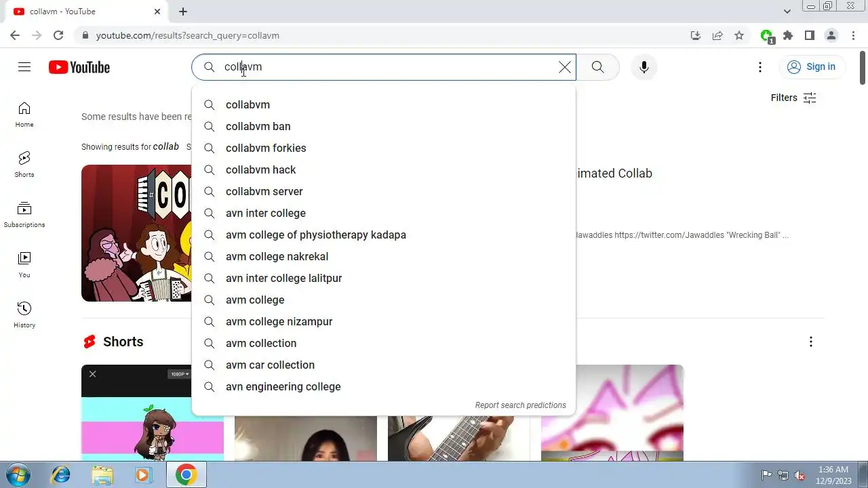
Task: Open the Windows Start menu
Action: (x=18, y=475)
